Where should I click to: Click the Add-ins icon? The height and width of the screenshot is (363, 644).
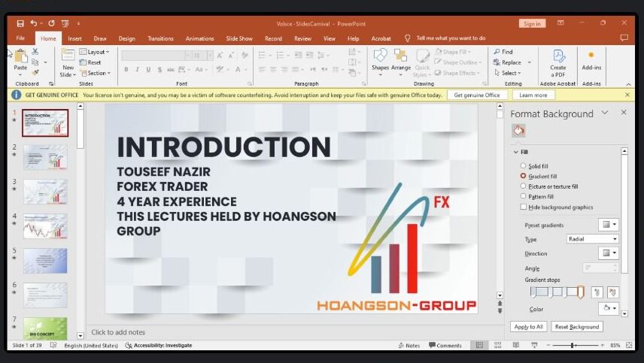(x=591, y=56)
